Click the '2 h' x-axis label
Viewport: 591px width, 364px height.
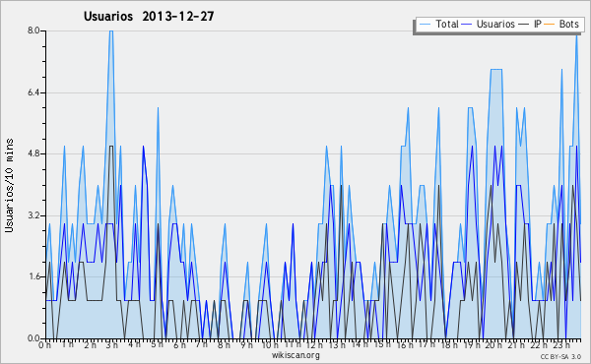[x=90, y=344]
